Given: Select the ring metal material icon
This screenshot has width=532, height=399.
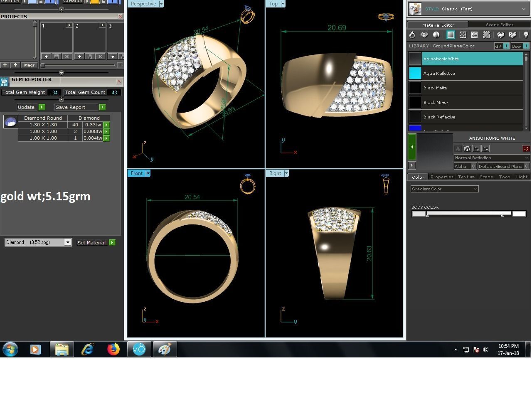Looking at the screenshot, I should [x=412, y=35].
